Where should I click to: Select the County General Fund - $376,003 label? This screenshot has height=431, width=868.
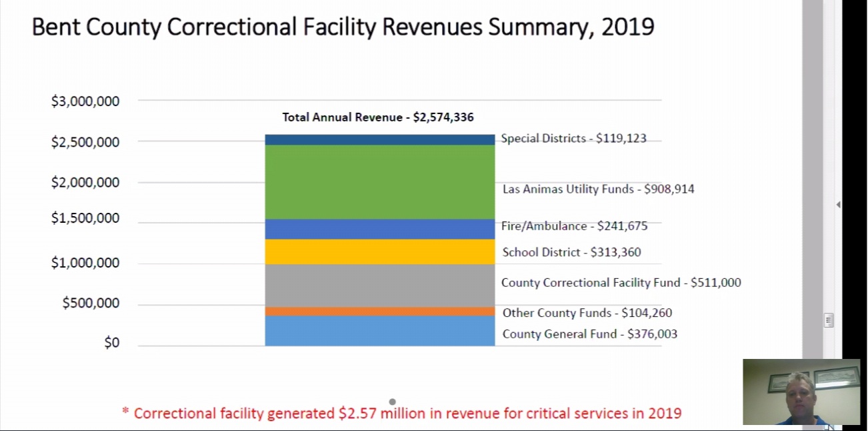coord(589,334)
